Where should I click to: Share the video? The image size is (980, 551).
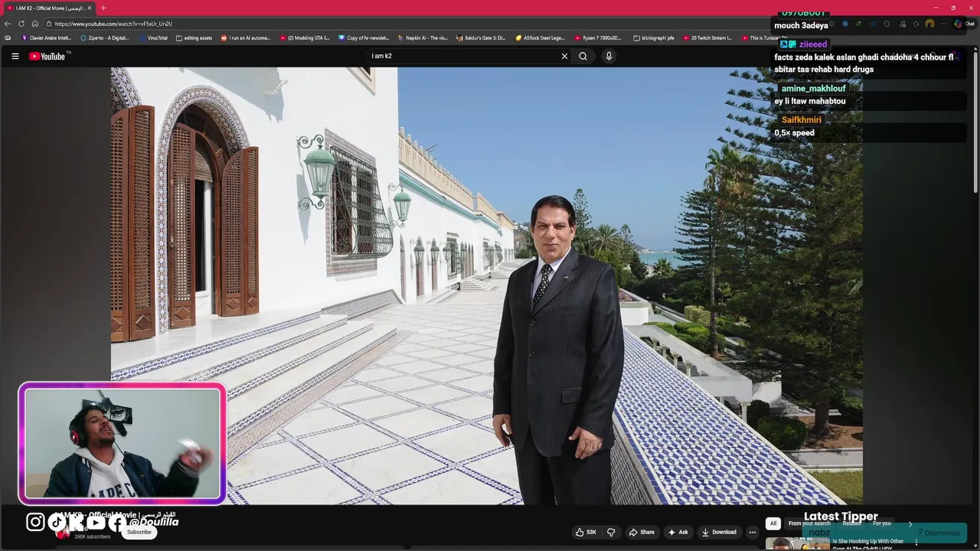point(642,532)
